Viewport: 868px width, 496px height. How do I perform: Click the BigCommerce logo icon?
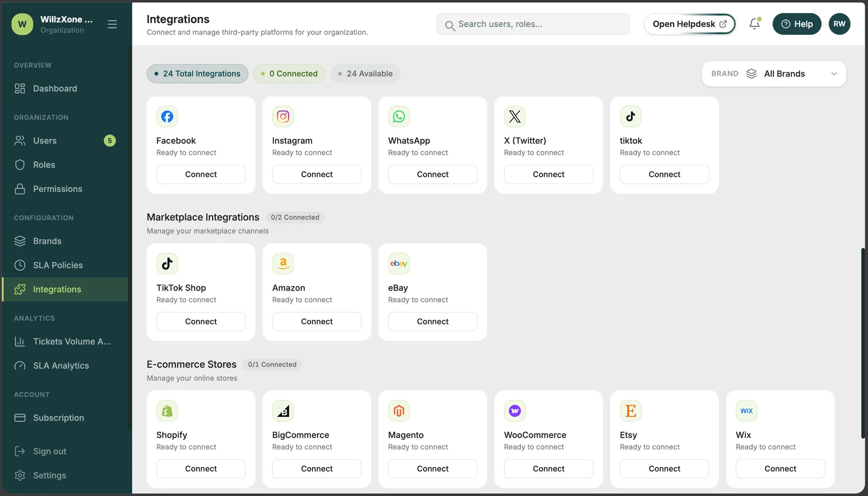click(283, 411)
